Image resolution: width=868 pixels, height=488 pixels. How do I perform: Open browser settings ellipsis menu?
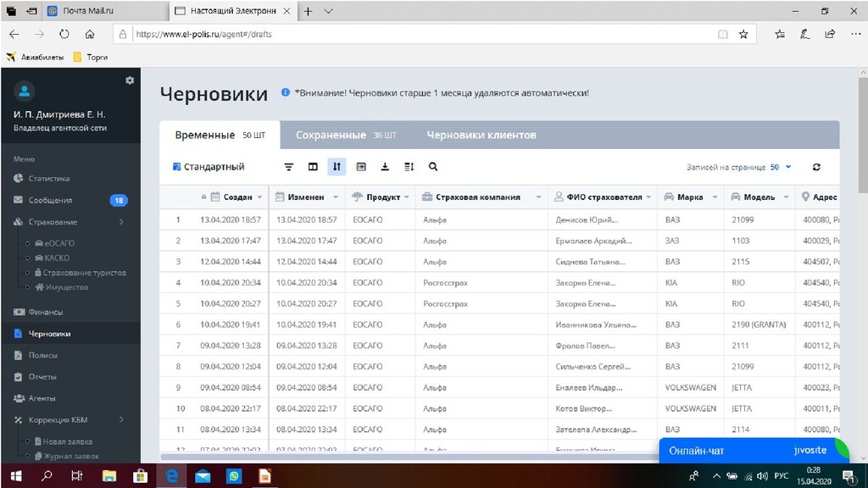click(x=856, y=34)
